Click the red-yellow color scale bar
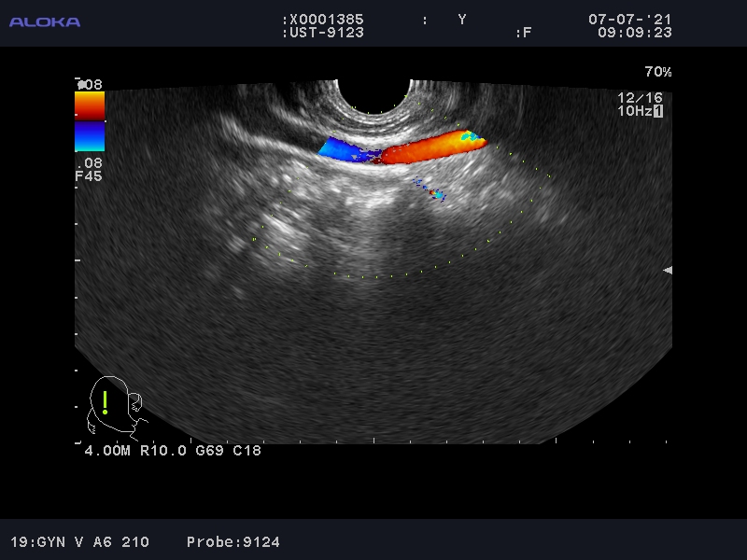Viewport: 747px width, 560px height. [90, 105]
